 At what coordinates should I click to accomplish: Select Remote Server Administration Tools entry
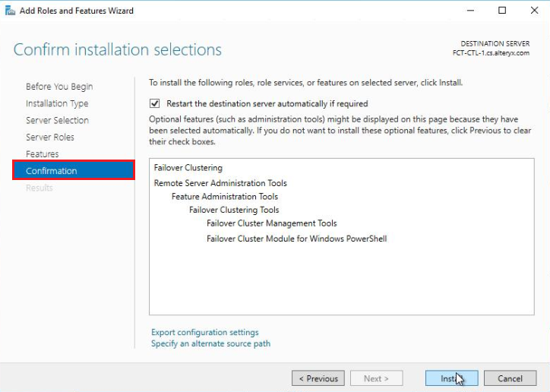click(x=220, y=183)
